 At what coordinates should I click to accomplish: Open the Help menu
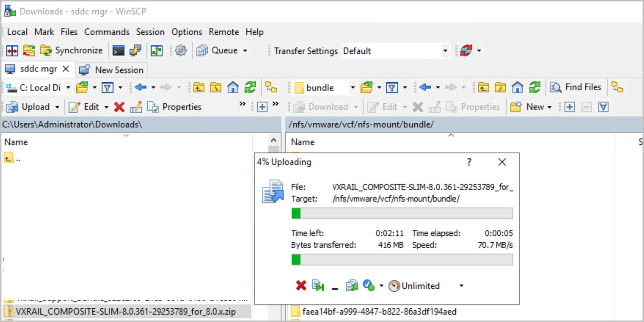(254, 32)
